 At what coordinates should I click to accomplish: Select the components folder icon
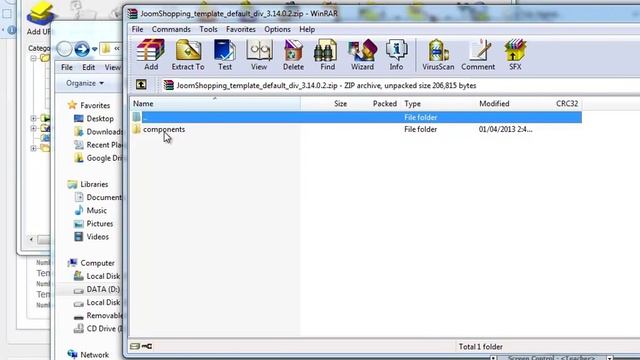[137, 129]
